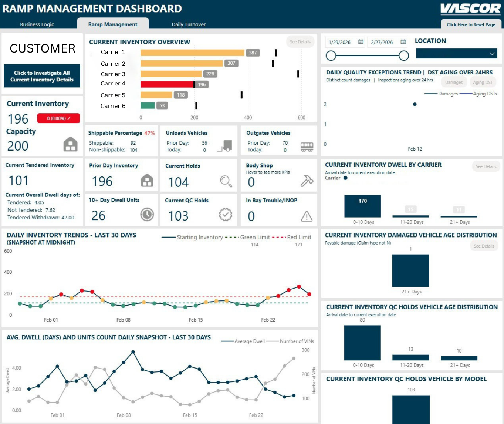Switch to the Daily Turnover tab
The image size is (504, 424).
[x=189, y=24]
